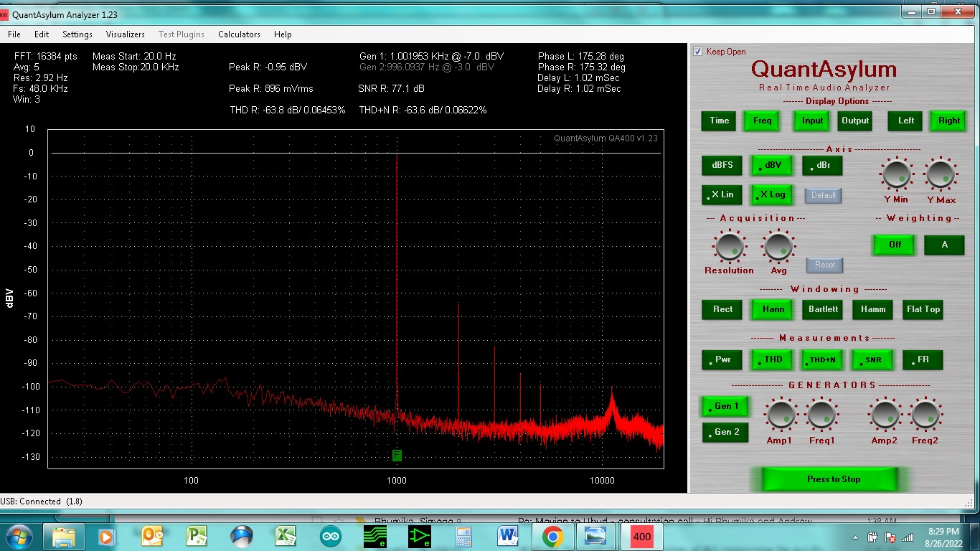Select the Flat Top window

[x=923, y=309]
